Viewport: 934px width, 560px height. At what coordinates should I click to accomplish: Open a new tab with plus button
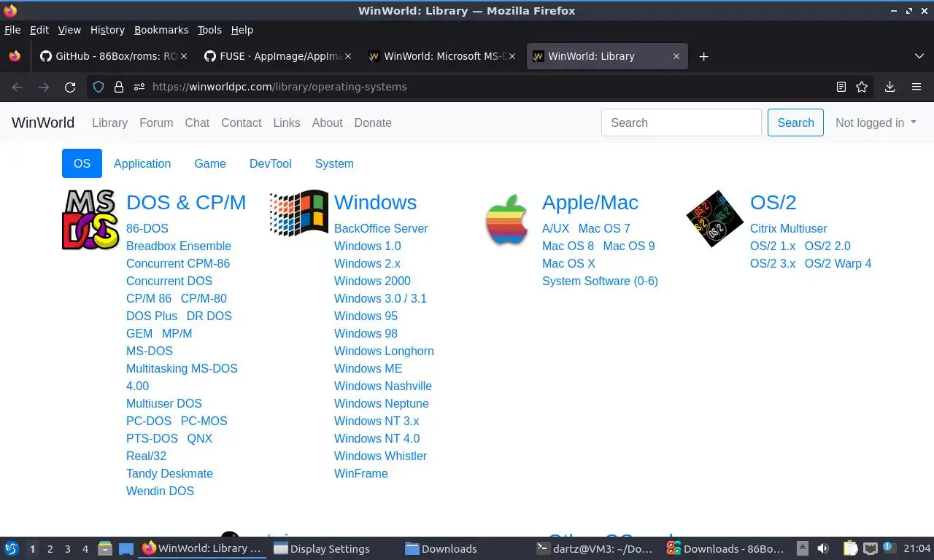click(703, 56)
